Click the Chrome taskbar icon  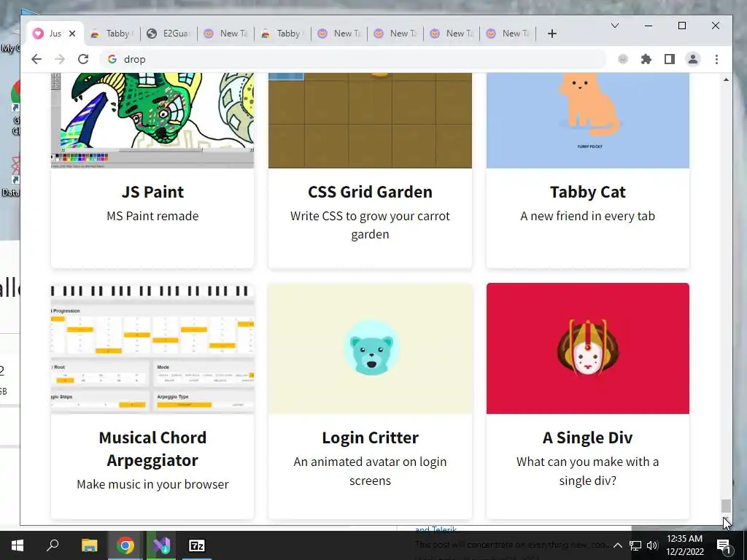click(x=125, y=545)
